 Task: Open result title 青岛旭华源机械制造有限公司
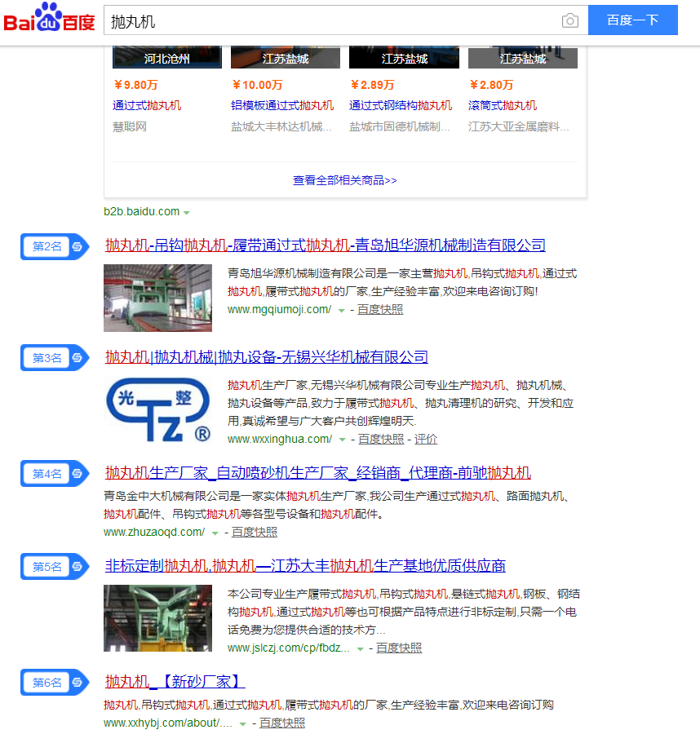tap(326, 245)
